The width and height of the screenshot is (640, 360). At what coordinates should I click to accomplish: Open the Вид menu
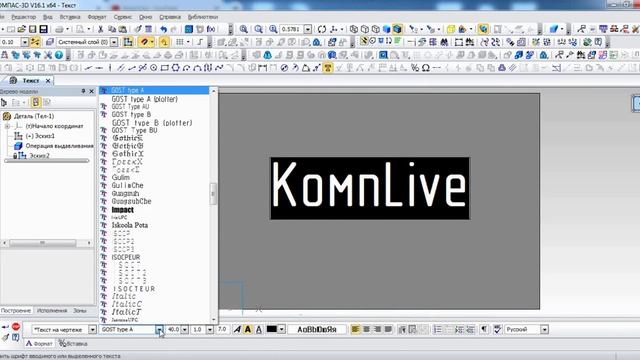(x=48, y=17)
